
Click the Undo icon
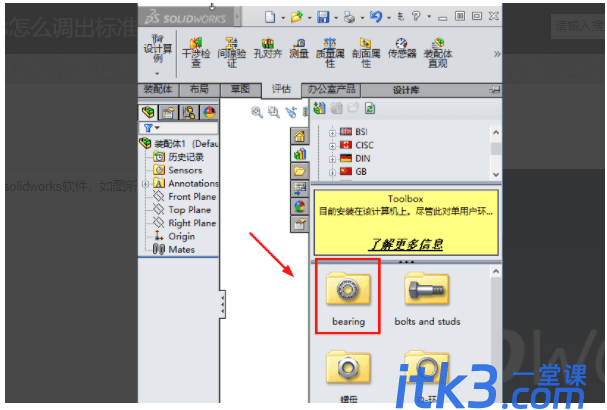tap(376, 17)
